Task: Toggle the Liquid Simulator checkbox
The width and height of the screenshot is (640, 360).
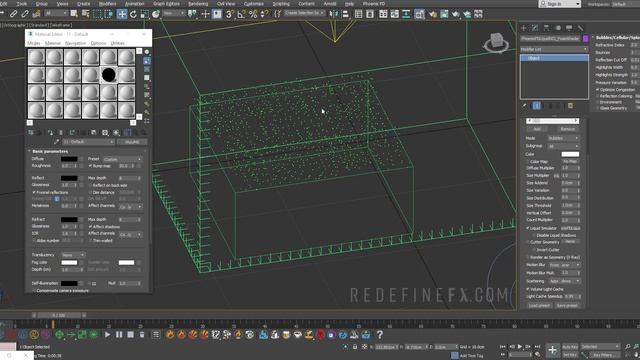Action: [528, 228]
